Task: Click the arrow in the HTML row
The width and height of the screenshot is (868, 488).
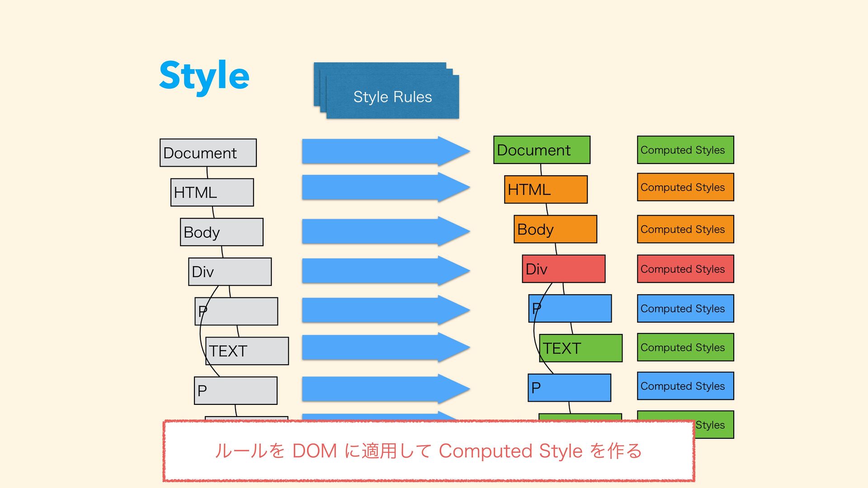Action: (386, 187)
